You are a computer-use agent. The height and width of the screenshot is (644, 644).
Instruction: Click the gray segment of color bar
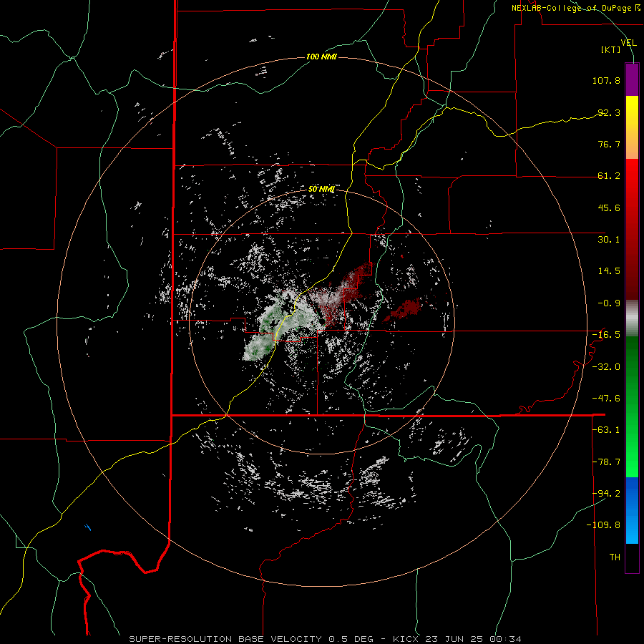click(x=632, y=318)
